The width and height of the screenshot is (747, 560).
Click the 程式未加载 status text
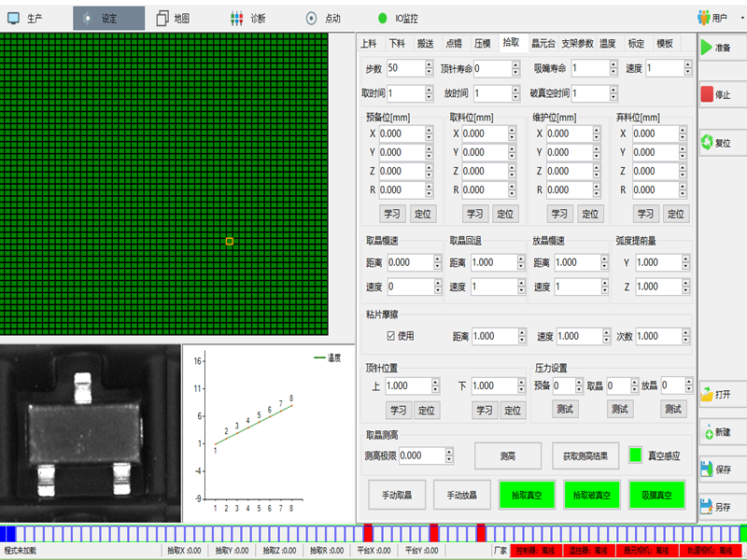coord(20,551)
